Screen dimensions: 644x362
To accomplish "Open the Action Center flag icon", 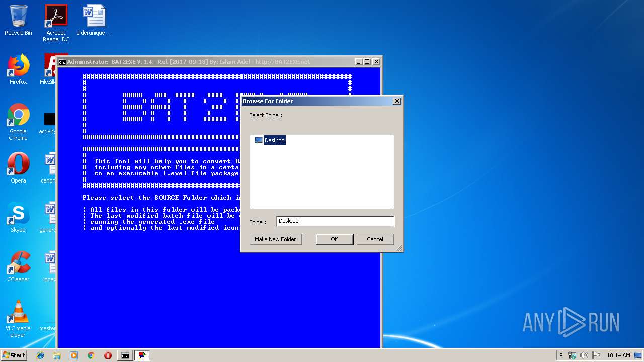I will coord(596,355).
